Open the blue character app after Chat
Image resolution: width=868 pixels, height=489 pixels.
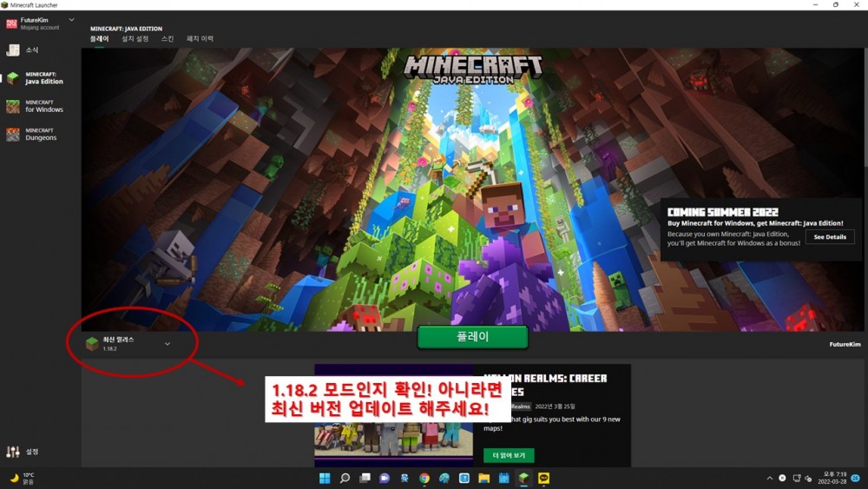[x=404, y=478]
